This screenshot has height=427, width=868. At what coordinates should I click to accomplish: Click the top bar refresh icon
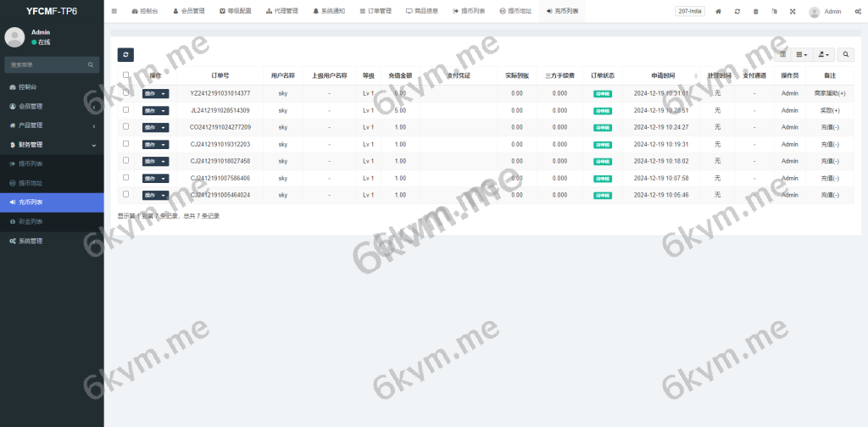pyautogui.click(x=737, y=11)
